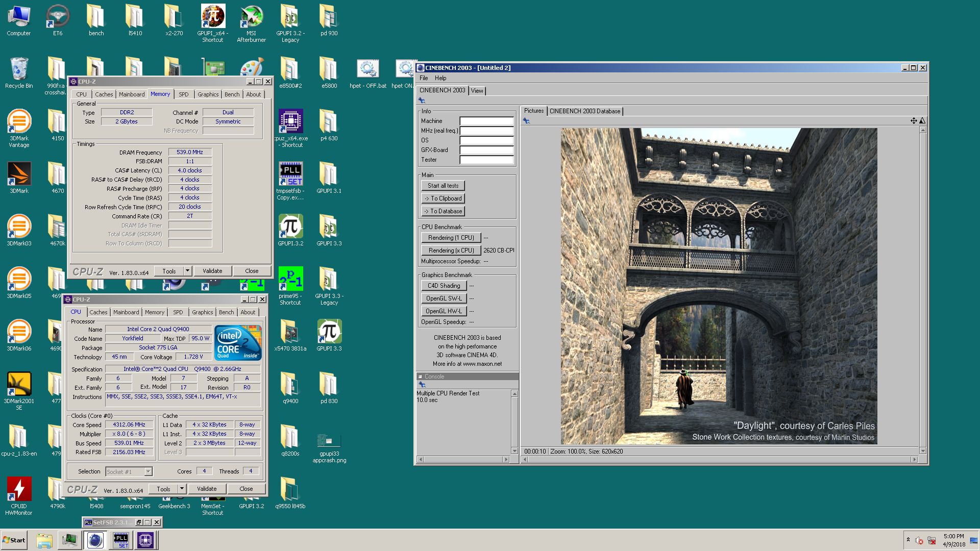Viewport: 980px width, 551px height.
Task: Launch the 3DMark desktop icon
Action: pos(19,178)
